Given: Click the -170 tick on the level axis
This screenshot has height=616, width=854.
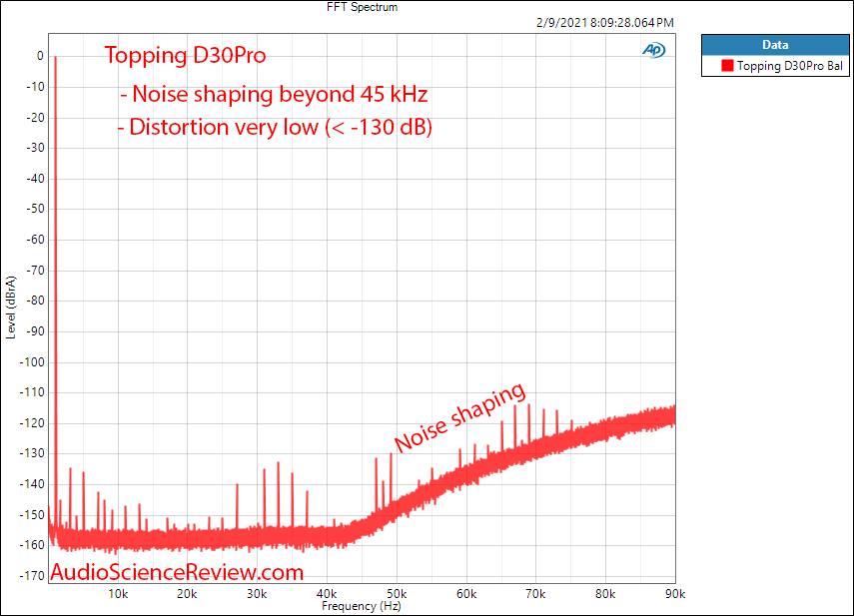Looking at the screenshot, I should [x=32, y=576].
